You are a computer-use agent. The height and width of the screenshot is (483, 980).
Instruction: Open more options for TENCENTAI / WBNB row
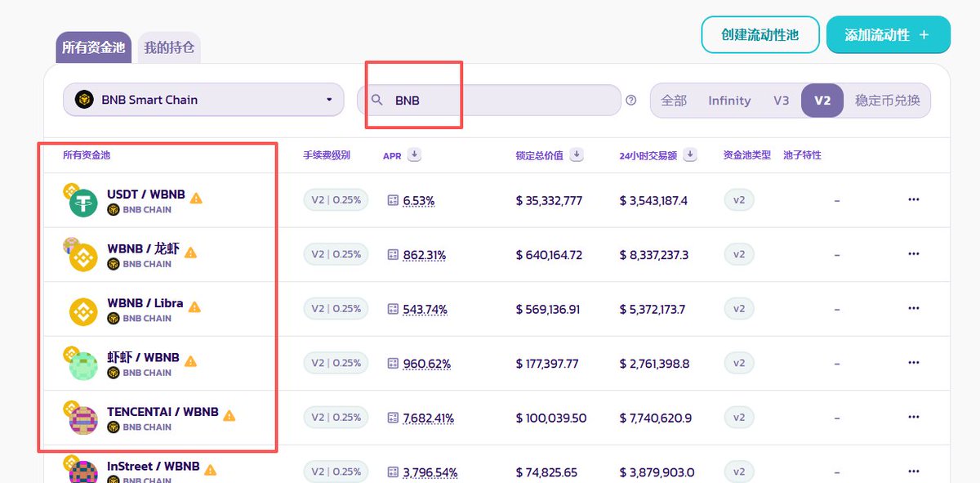pos(914,418)
